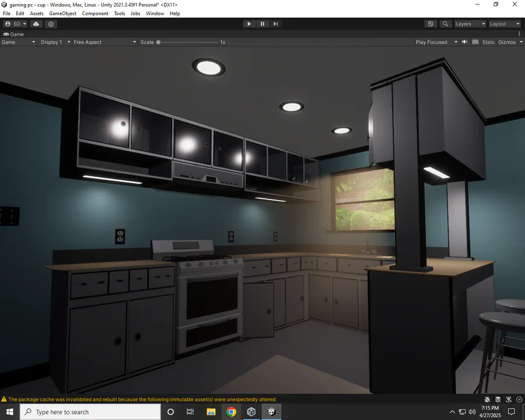Launch File Explorer from the taskbar

pos(211,412)
